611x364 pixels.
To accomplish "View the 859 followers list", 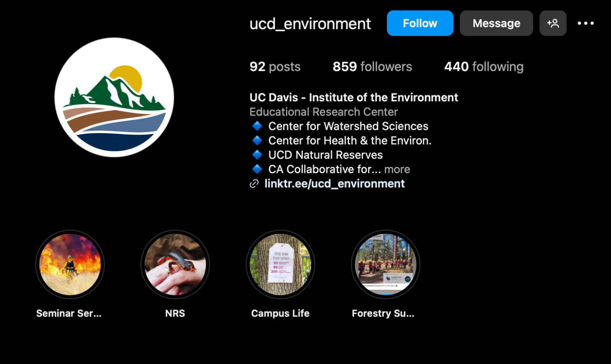I will pyautogui.click(x=372, y=67).
